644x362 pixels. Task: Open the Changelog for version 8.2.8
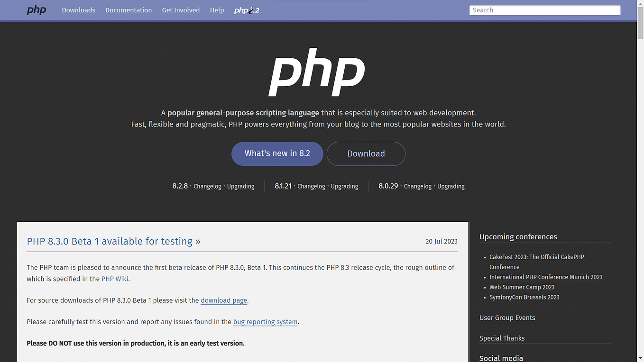pos(207,186)
